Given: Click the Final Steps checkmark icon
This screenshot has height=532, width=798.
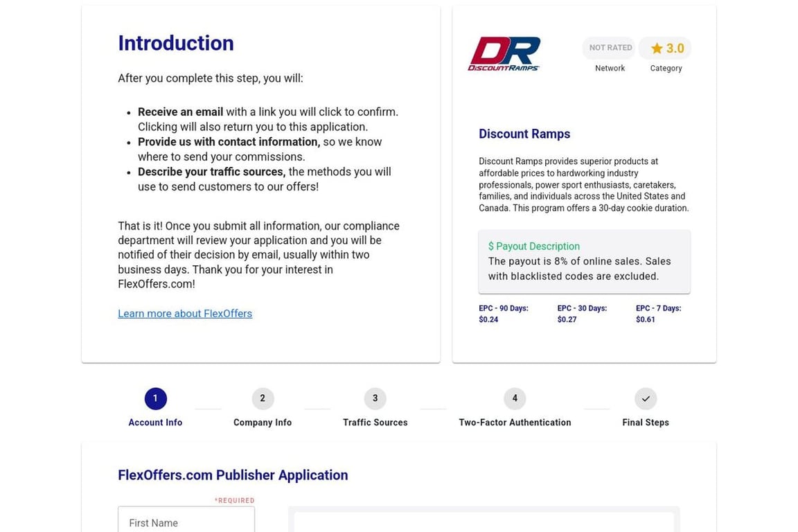Looking at the screenshot, I should coord(646,398).
